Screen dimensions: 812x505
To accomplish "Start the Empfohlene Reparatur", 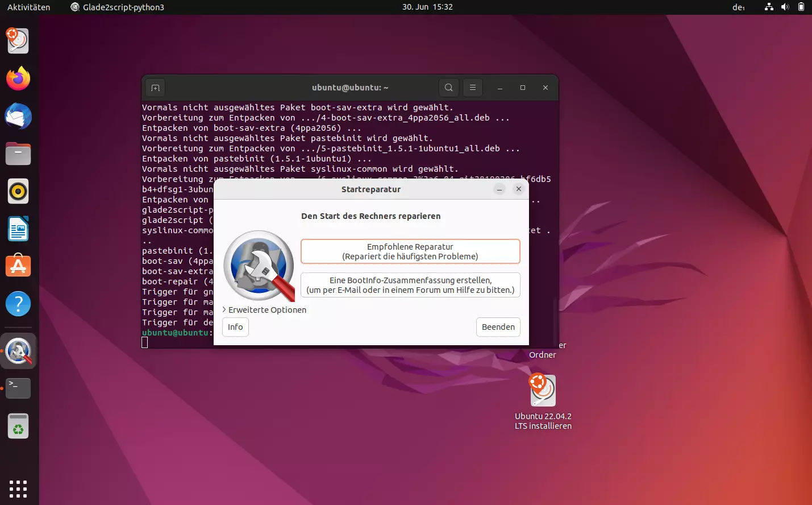I will (x=410, y=251).
